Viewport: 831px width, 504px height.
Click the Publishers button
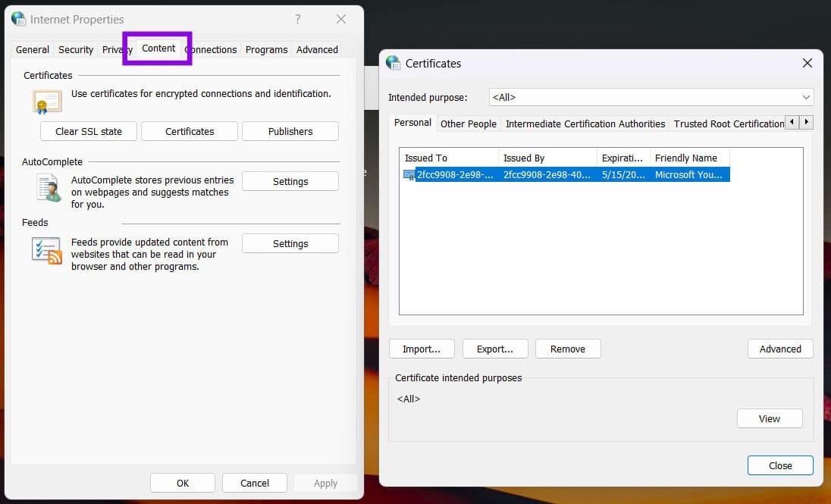click(x=290, y=131)
